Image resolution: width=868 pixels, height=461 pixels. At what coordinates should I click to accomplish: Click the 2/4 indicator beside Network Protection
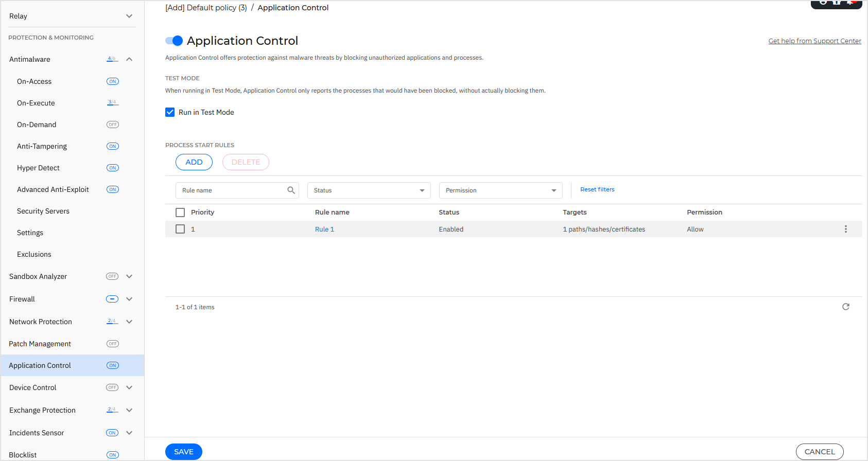(112, 321)
